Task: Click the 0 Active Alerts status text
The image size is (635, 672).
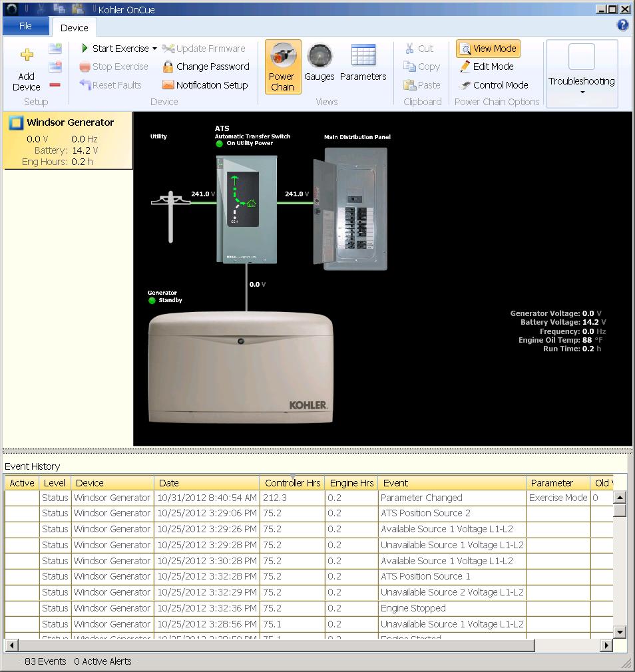Action: 103,661
